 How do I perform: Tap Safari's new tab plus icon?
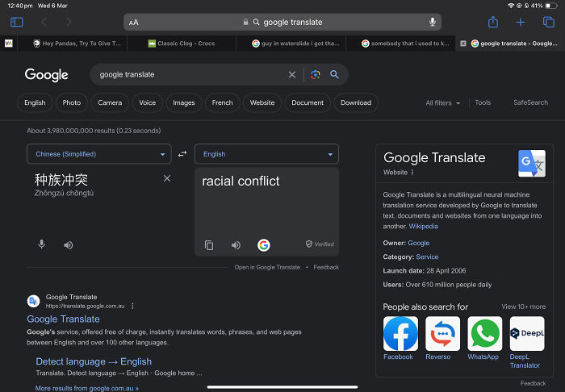tap(521, 22)
